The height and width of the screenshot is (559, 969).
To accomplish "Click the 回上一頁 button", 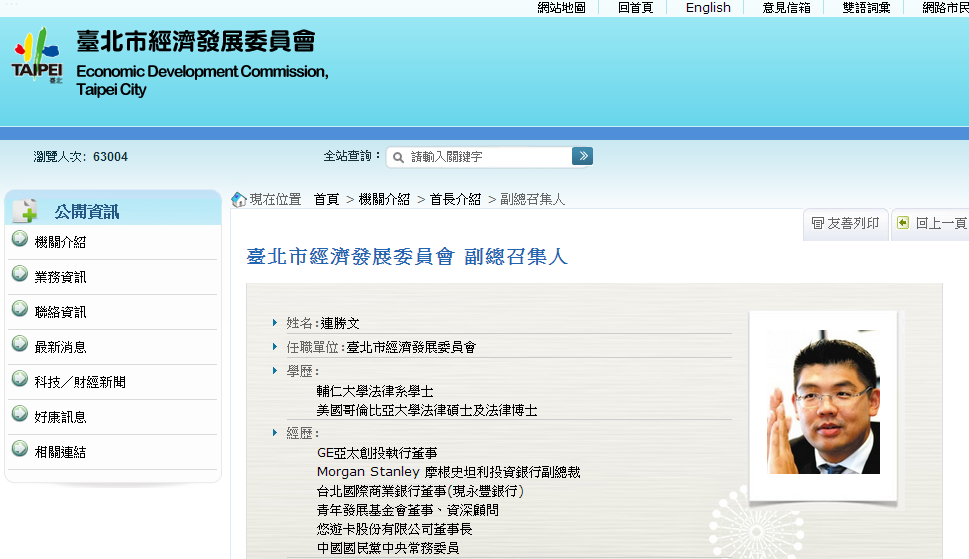I will tap(931, 224).
